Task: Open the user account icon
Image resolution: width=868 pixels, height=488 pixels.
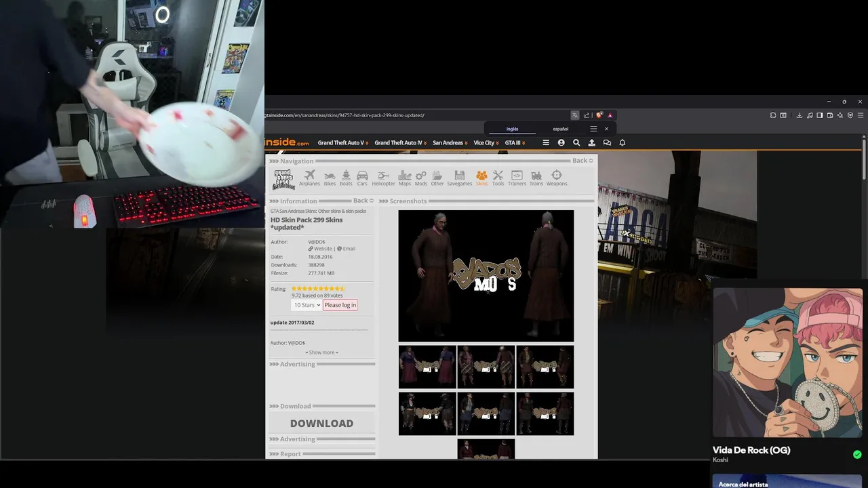Action: (561, 142)
